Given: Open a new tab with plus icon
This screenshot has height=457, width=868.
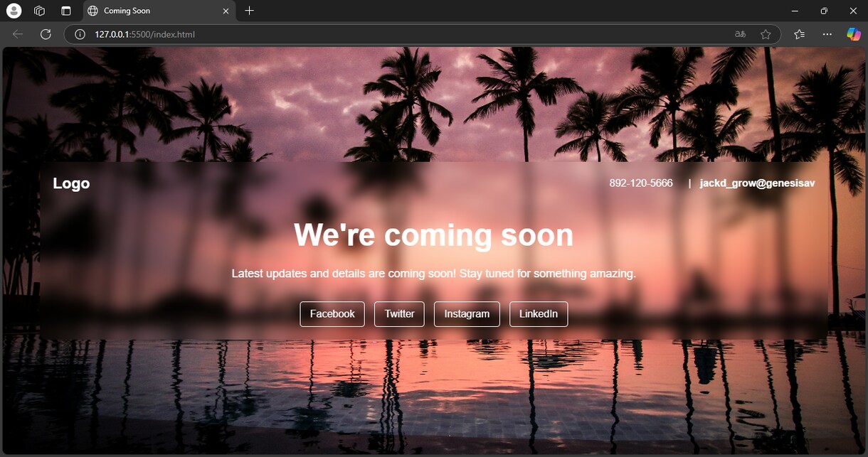Looking at the screenshot, I should 249,11.
